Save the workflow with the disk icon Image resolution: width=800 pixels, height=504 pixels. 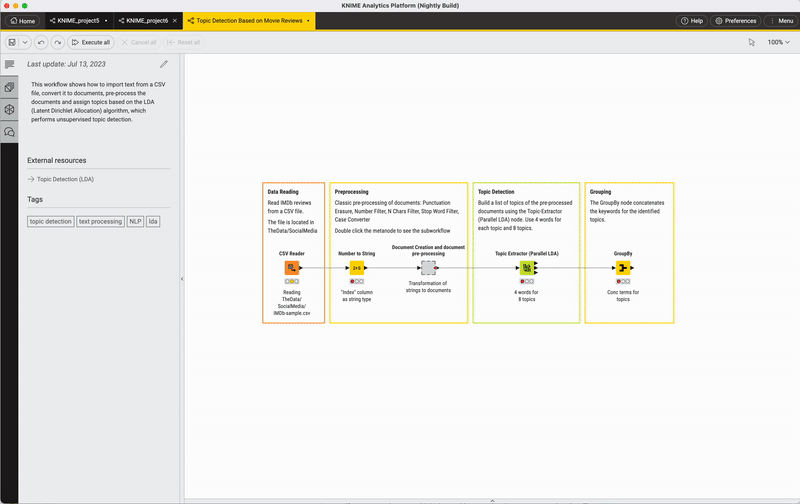pos(12,42)
